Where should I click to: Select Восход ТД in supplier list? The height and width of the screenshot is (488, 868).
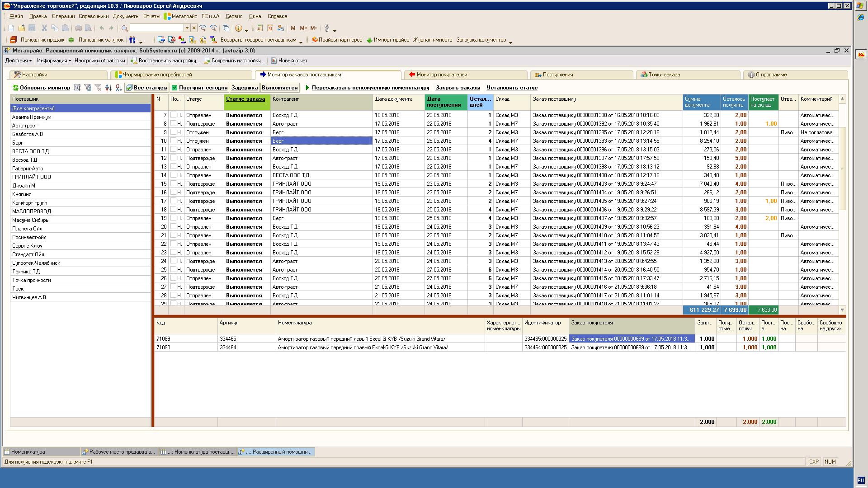(x=25, y=160)
